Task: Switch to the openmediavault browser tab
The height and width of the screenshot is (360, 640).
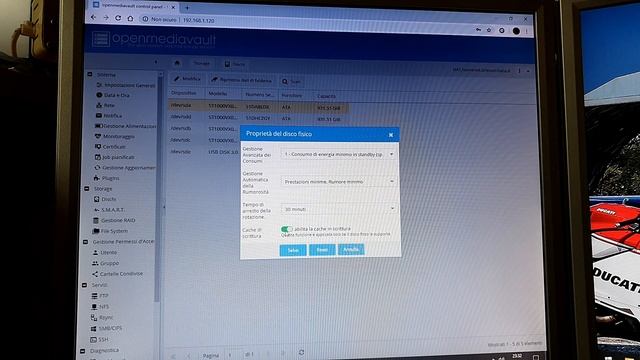Action: 134,6
